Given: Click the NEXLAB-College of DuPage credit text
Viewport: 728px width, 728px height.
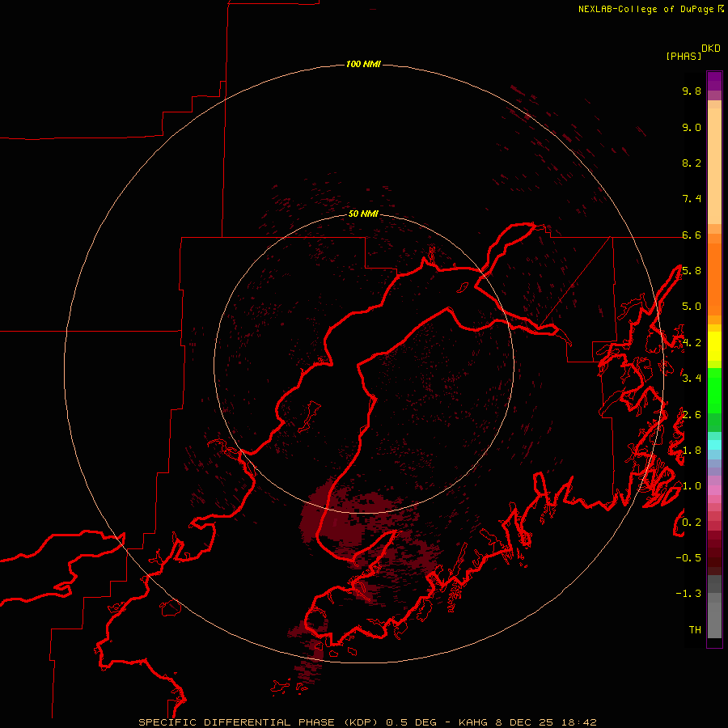Looking at the screenshot, I should (x=645, y=9).
